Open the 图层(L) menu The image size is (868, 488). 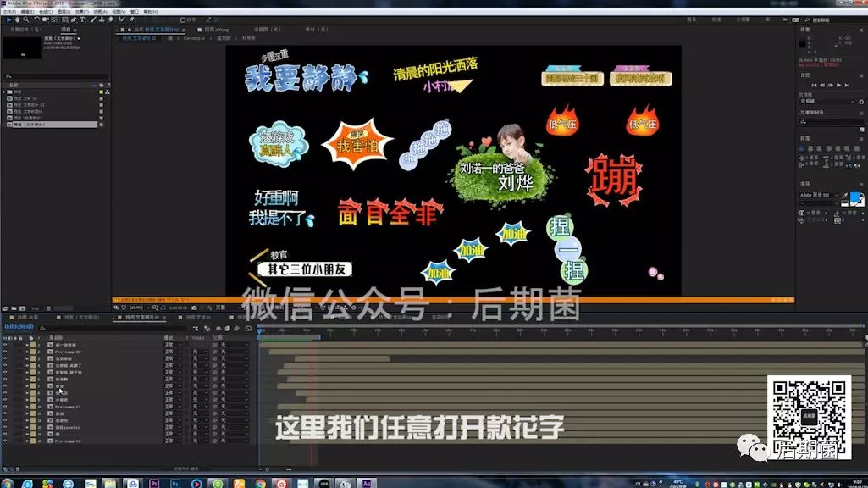pos(64,12)
